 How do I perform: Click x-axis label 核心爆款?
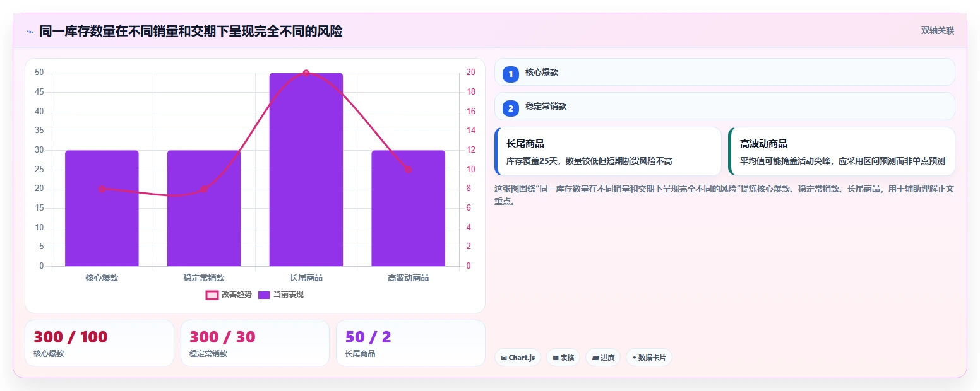102,277
